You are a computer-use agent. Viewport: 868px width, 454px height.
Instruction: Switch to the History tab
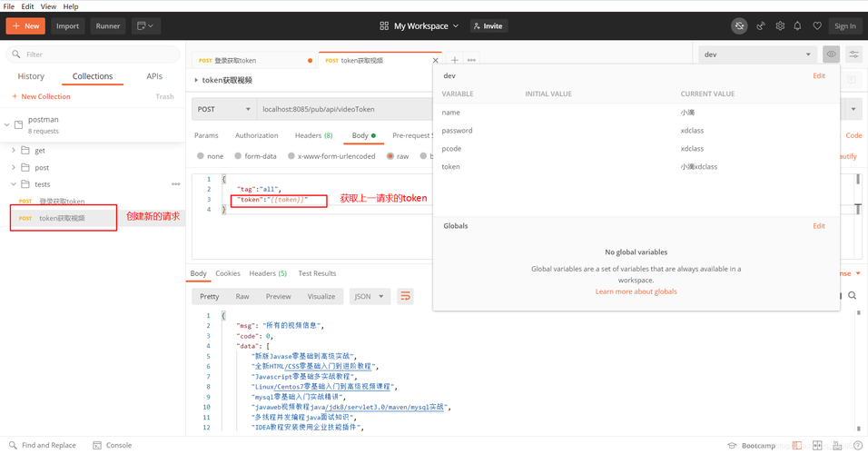31,76
